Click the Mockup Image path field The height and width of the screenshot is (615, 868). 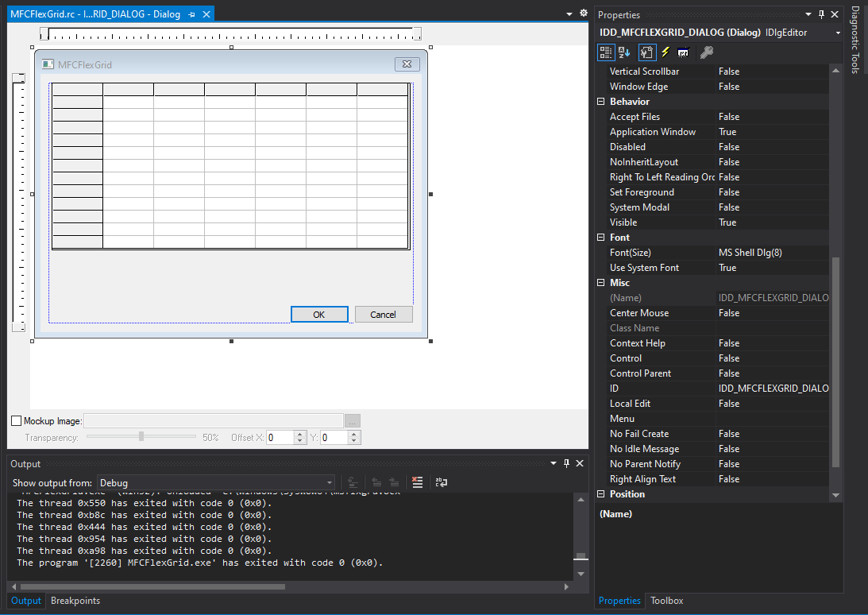[213, 421]
